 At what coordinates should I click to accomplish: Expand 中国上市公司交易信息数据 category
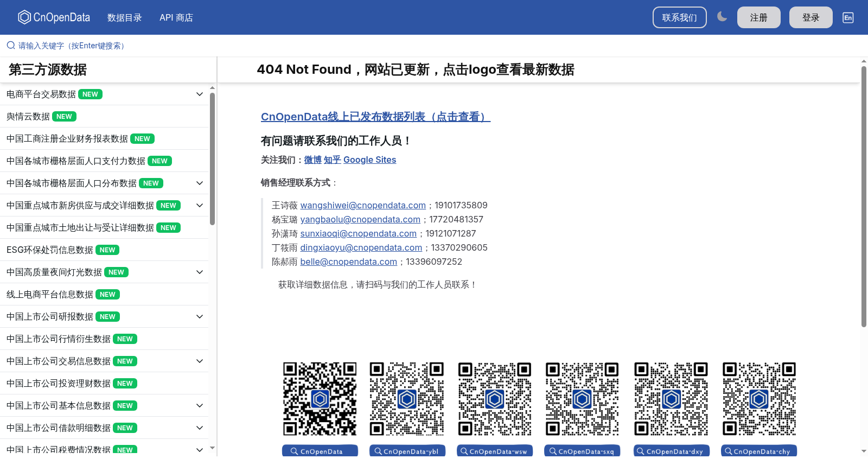200,361
